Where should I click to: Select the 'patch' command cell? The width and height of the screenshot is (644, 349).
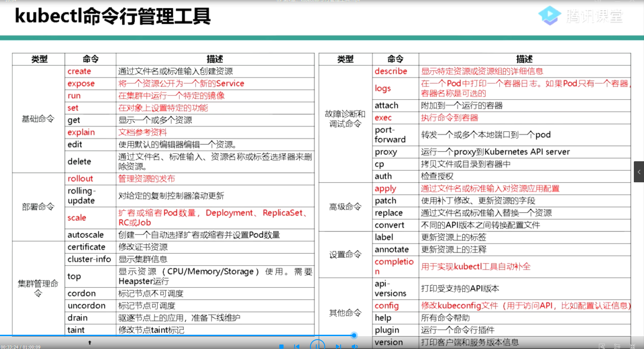click(395, 201)
